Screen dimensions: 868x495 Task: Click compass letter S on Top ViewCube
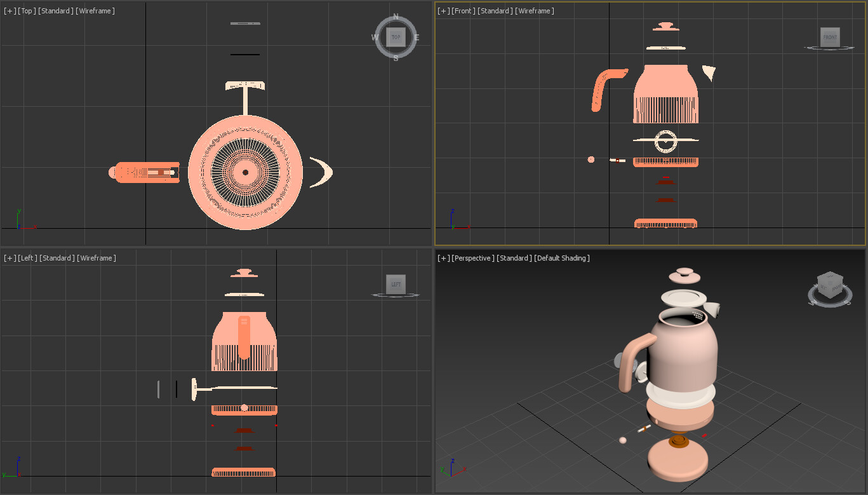click(396, 58)
